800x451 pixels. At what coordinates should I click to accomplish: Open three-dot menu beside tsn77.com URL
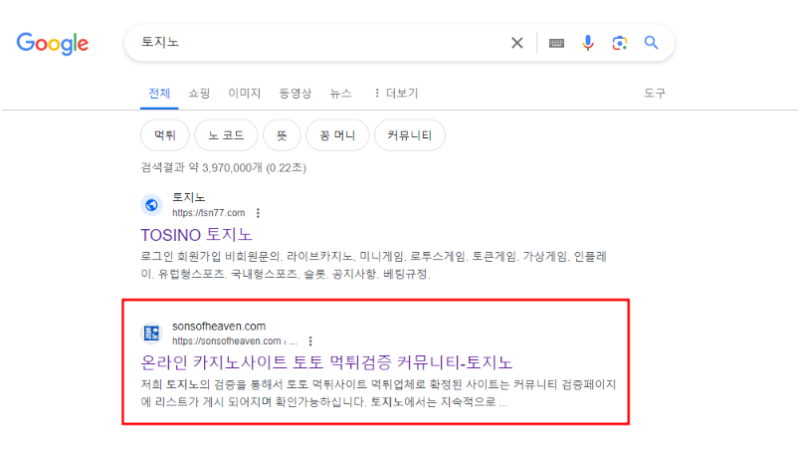click(x=259, y=213)
